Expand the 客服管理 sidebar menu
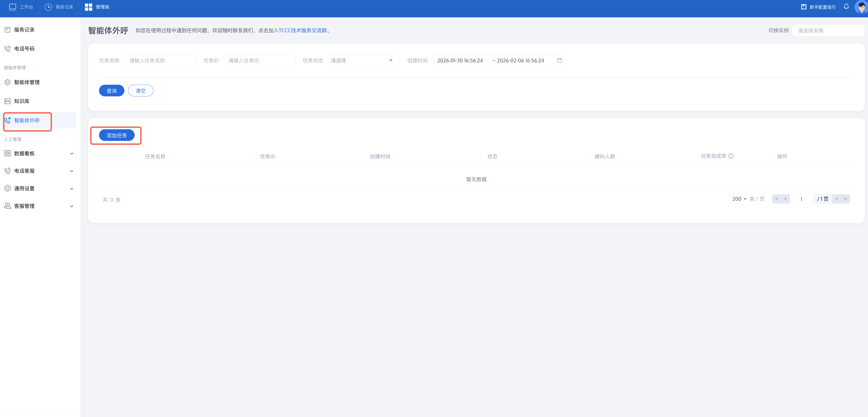This screenshot has width=868, height=417. tap(39, 206)
